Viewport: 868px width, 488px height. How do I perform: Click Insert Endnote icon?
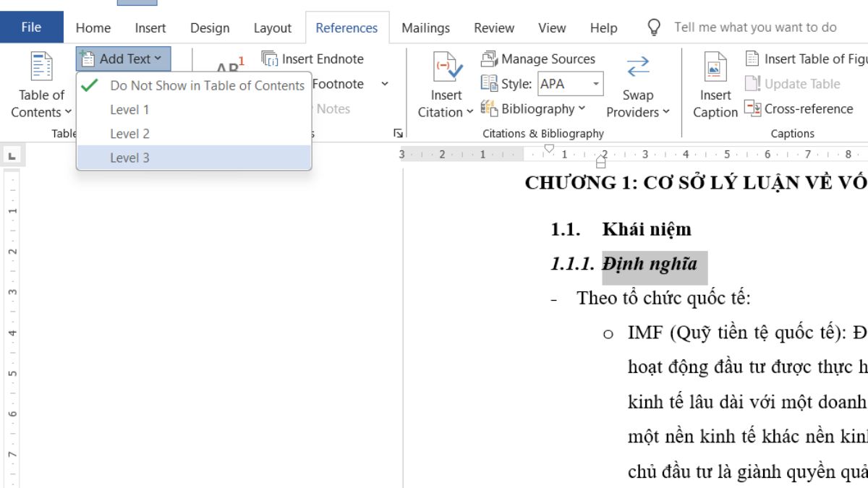coord(269,59)
